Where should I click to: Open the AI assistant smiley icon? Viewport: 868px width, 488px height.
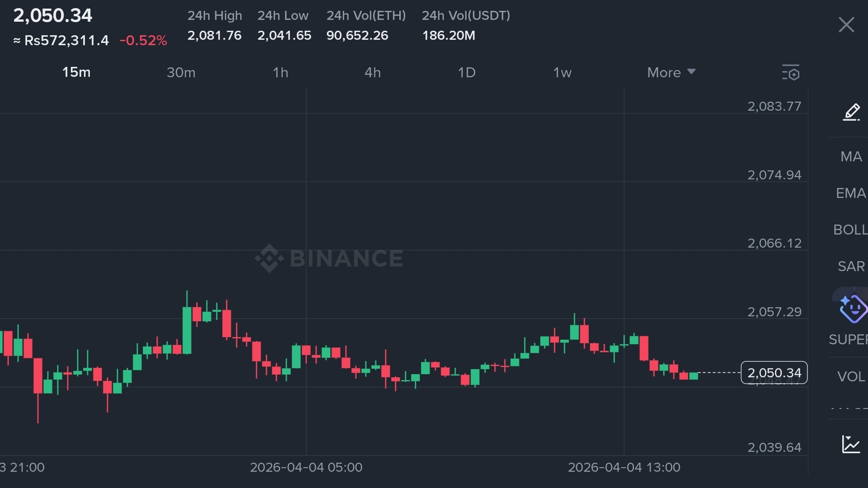pos(852,309)
